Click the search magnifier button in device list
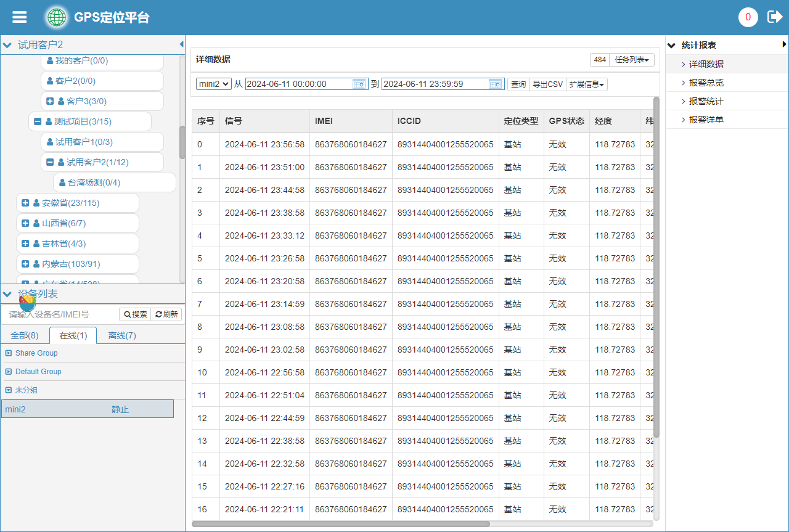This screenshot has height=532, width=789. [135, 314]
